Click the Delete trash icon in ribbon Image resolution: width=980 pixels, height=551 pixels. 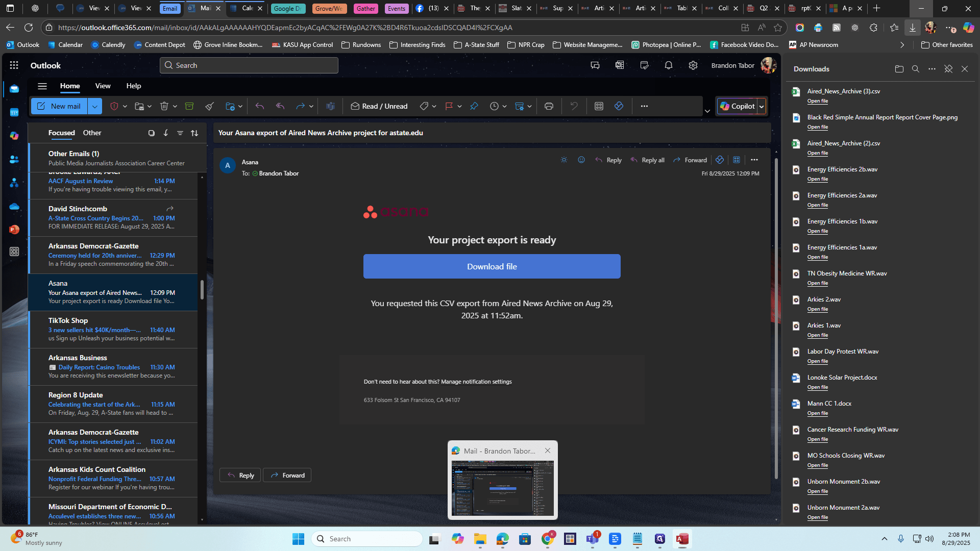pyautogui.click(x=164, y=106)
